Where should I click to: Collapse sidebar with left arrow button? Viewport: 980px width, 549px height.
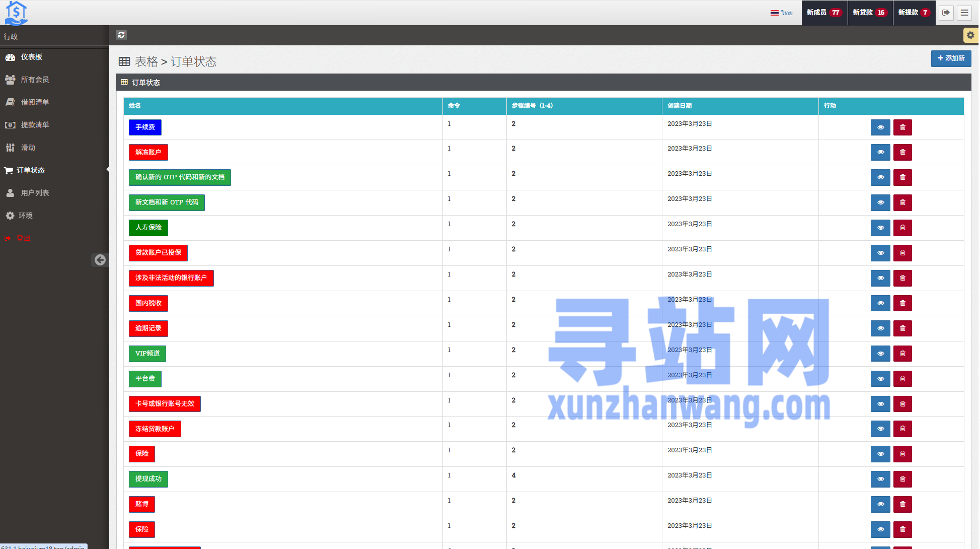pyautogui.click(x=100, y=260)
